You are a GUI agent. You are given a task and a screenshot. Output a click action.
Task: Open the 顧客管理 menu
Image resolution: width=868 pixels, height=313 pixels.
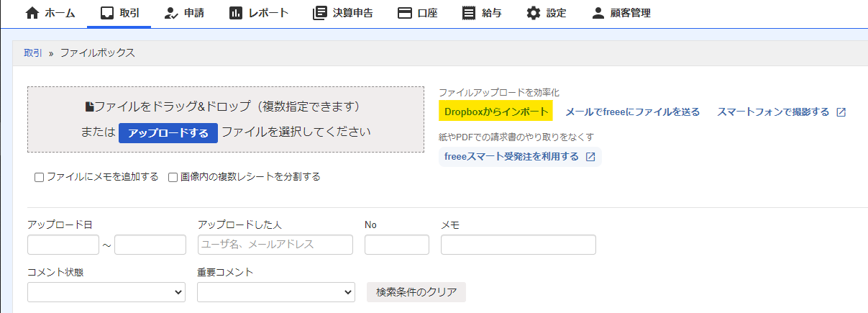(621, 13)
